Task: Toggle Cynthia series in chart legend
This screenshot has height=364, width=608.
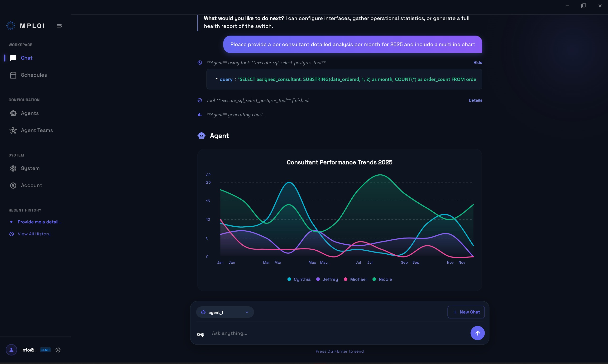Action: pyautogui.click(x=302, y=279)
